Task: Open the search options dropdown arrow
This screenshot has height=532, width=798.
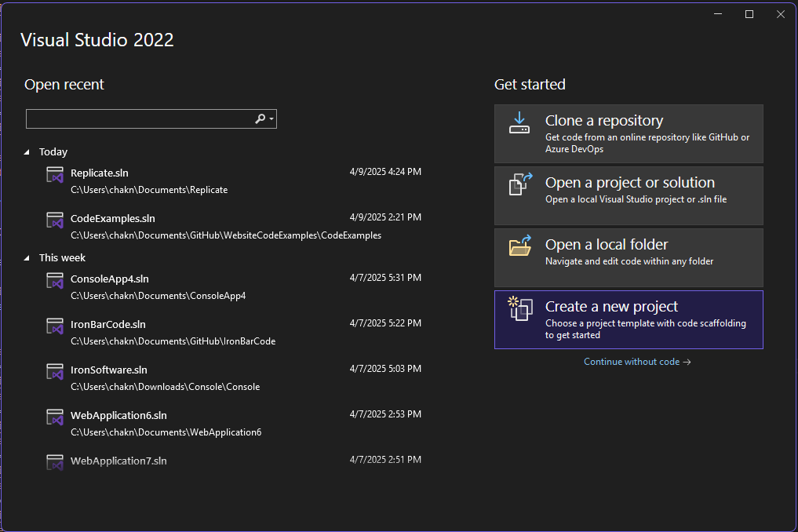Action: click(271, 118)
